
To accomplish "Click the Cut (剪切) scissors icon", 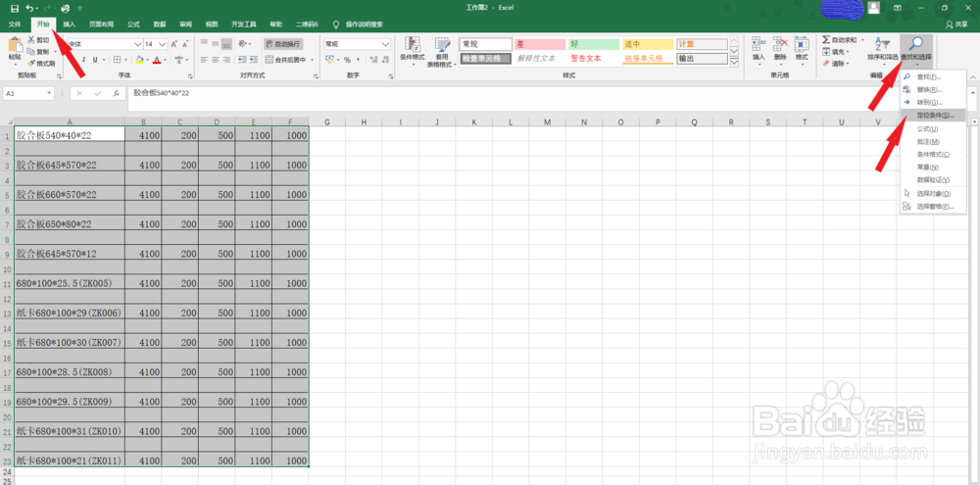I will 31,40.
